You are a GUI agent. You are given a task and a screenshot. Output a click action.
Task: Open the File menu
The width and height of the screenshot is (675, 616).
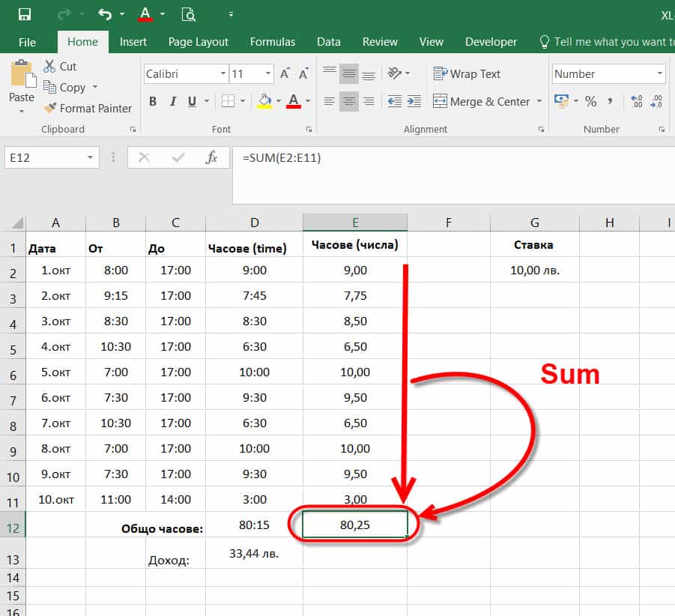[x=27, y=42]
